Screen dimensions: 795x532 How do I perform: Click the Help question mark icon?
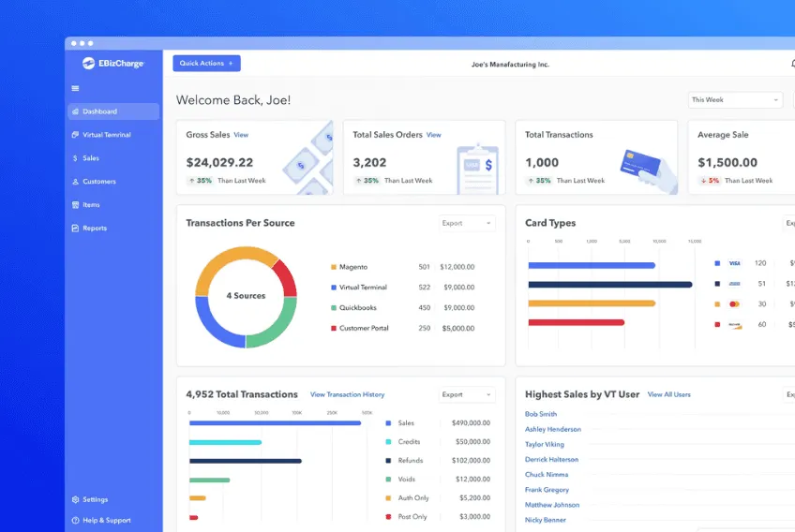[x=76, y=521]
